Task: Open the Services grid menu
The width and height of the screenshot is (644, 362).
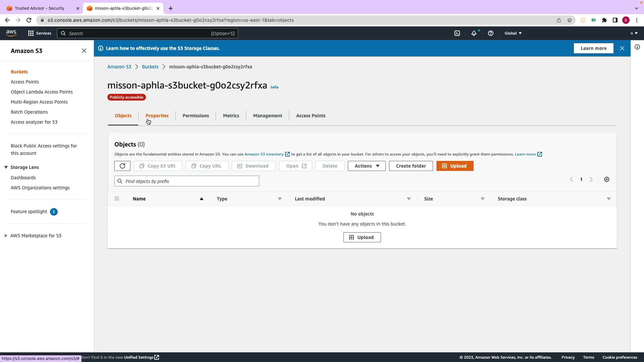Action: coord(39,33)
